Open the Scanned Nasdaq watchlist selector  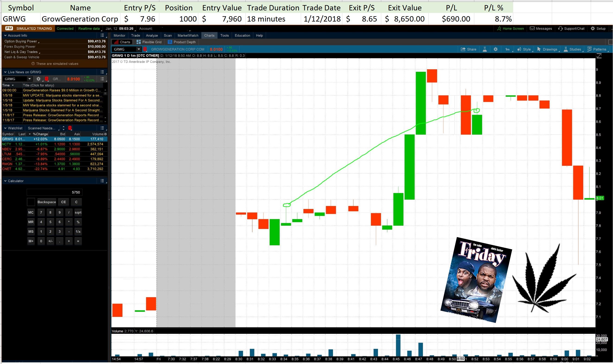[x=43, y=128]
